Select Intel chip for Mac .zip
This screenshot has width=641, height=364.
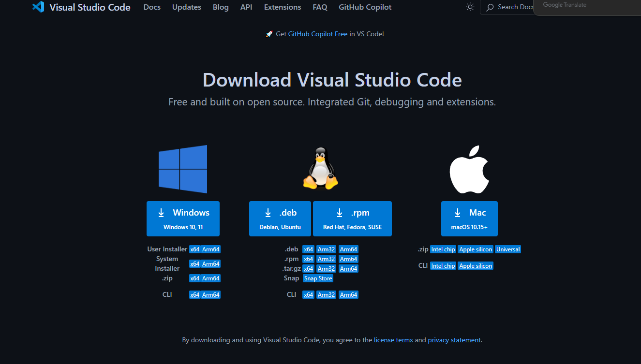coord(443,249)
